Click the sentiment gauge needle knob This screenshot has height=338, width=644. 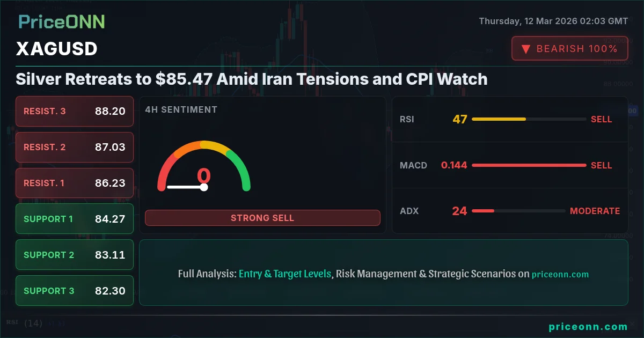204,187
